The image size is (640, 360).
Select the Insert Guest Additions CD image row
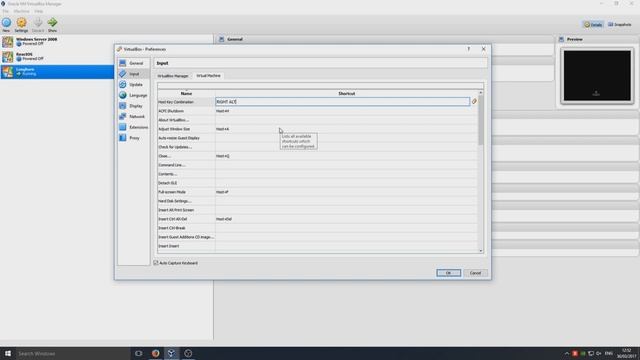(x=317, y=237)
